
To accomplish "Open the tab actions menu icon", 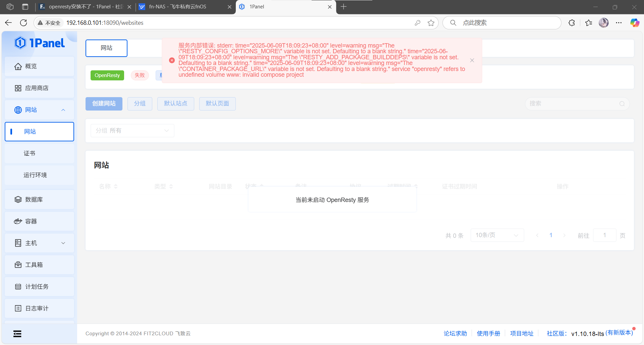I will 25,7.
